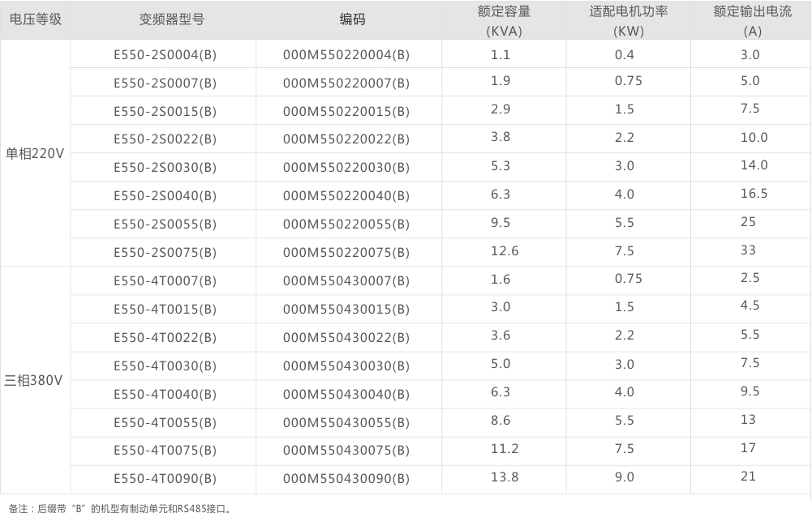Select model E550-4T0055(B)
Image resolution: width=812 pixels, height=513 pixels.
(x=165, y=423)
